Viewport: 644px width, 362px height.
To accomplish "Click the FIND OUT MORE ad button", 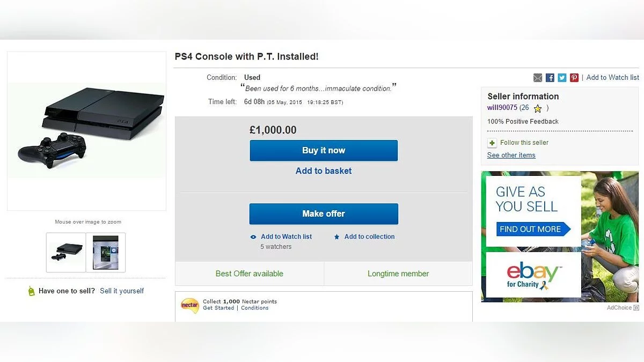I will [x=531, y=229].
